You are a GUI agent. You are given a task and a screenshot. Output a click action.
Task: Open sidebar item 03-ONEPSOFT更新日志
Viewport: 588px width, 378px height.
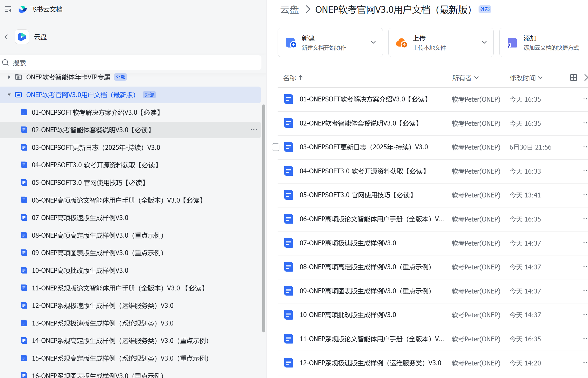[130, 148]
